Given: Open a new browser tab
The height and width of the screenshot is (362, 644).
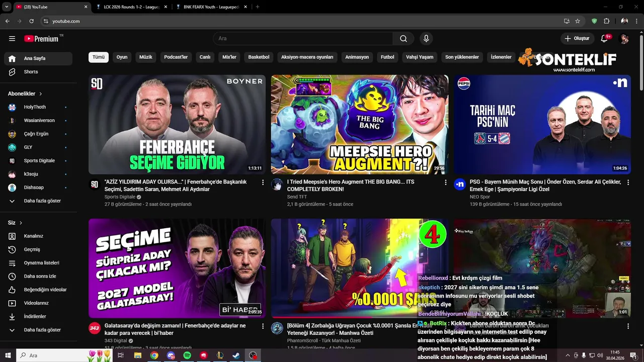Looking at the screenshot, I should (x=257, y=7).
